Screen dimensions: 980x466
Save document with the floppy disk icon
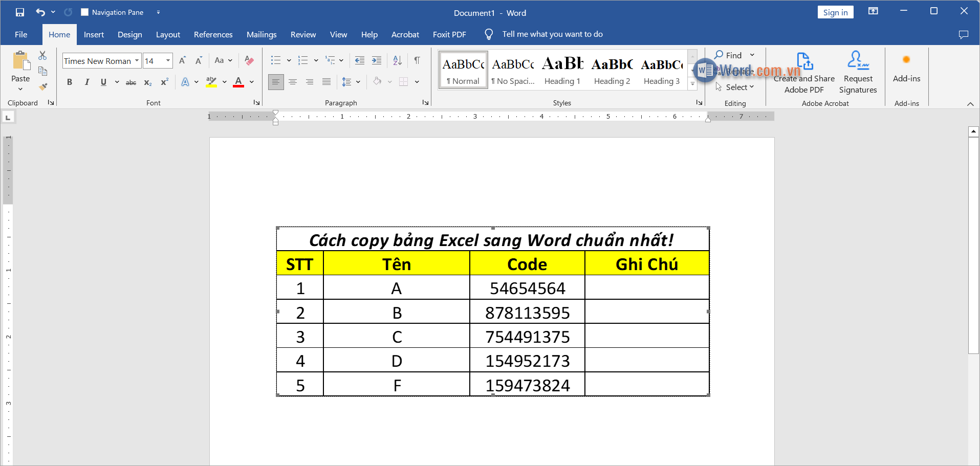[20, 12]
